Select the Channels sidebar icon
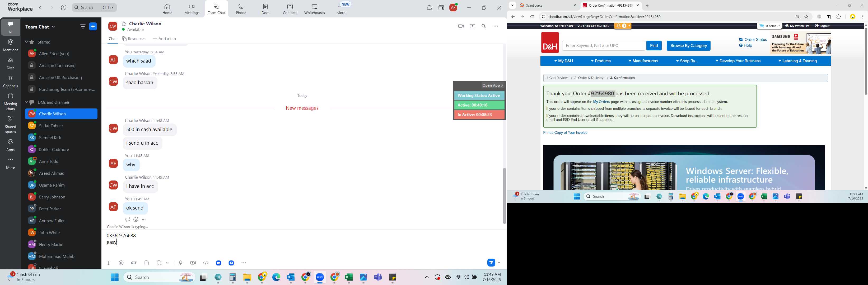 coord(11,82)
